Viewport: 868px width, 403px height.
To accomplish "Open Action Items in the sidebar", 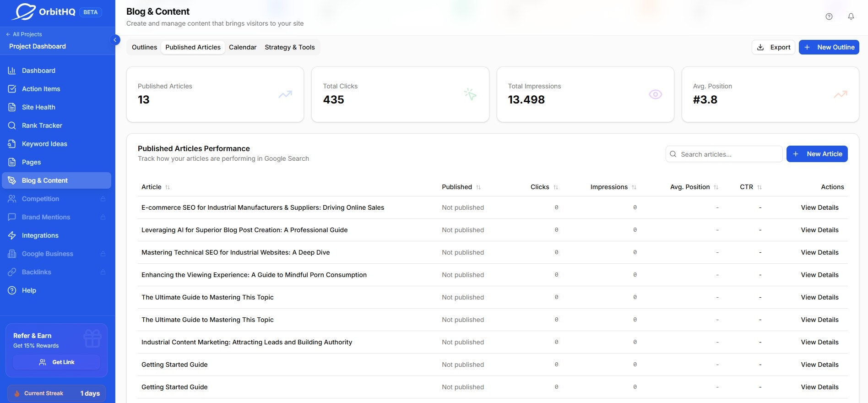I will pyautogui.click(x=56, y=89).
